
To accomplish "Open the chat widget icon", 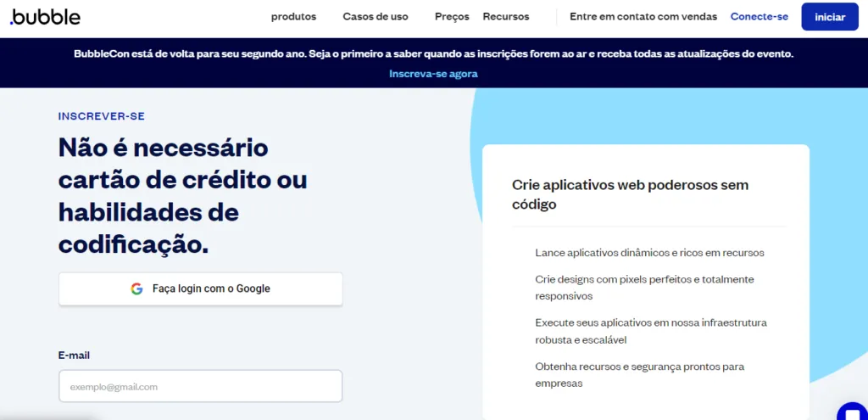I will [853, 413].
